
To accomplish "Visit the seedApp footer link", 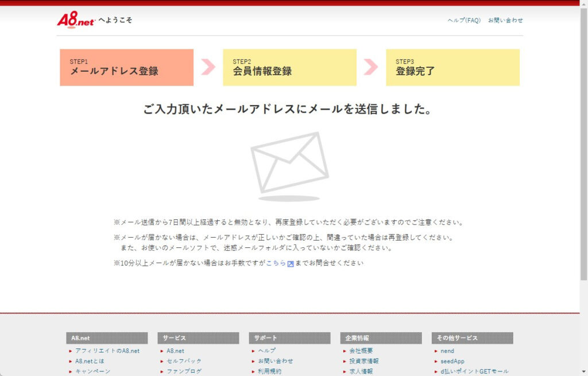I will tap(452, 361).
